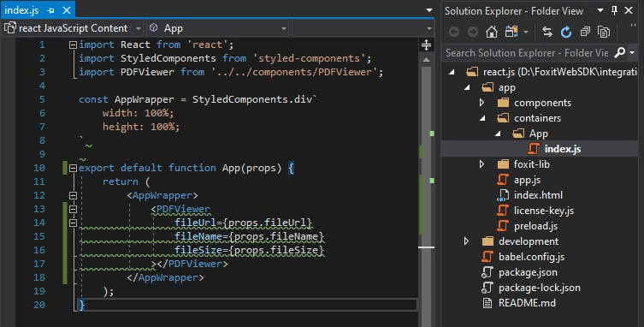This screenshot has width=644, height=327.
Task: Click the vertical scrollbar up arrow
Action: (x=426, y=60)
